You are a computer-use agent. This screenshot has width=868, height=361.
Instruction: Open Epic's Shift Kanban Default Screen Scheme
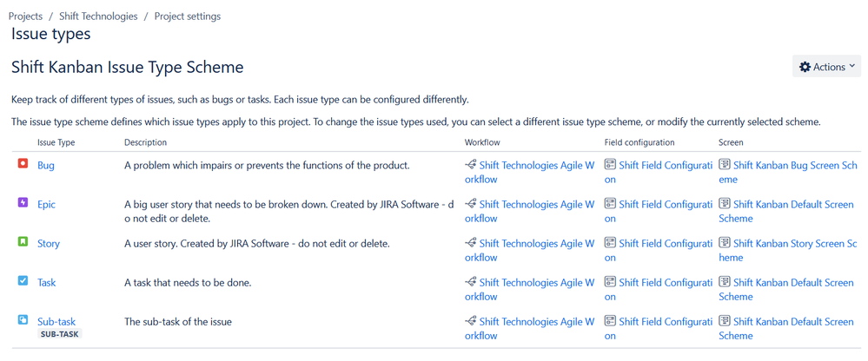[x=786, y=211]
